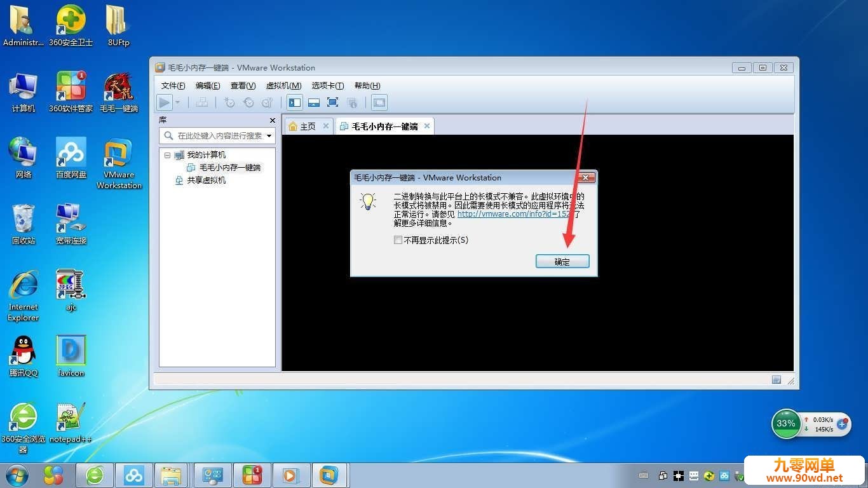Open the vmware.com/info link in the dialog

(515, 214)
